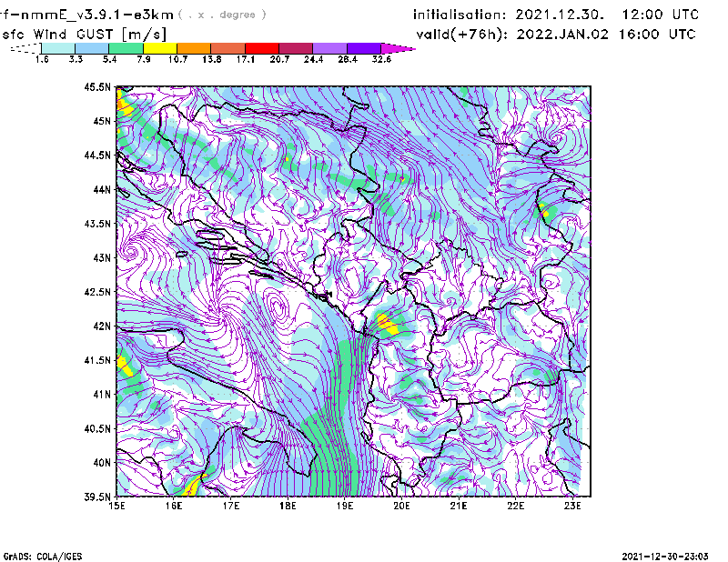Choose the light blue 3.3–5.4 legend swatch

tap(92, 47)
